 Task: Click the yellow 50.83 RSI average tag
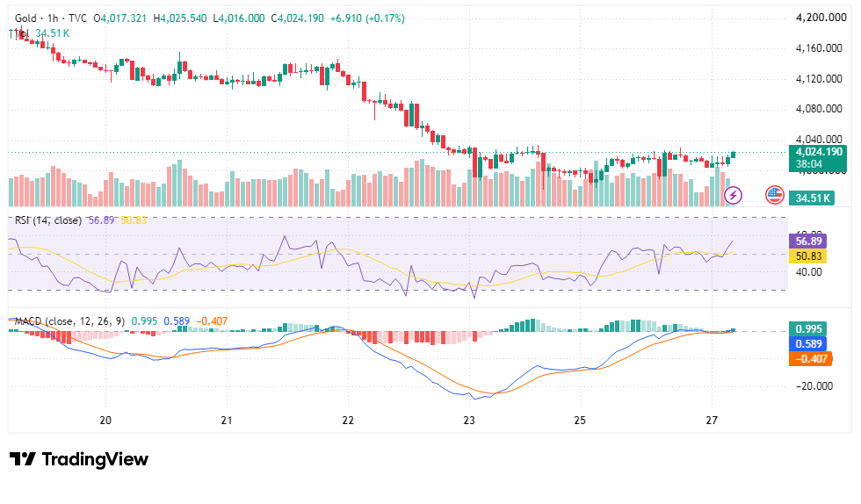point(807,256)
